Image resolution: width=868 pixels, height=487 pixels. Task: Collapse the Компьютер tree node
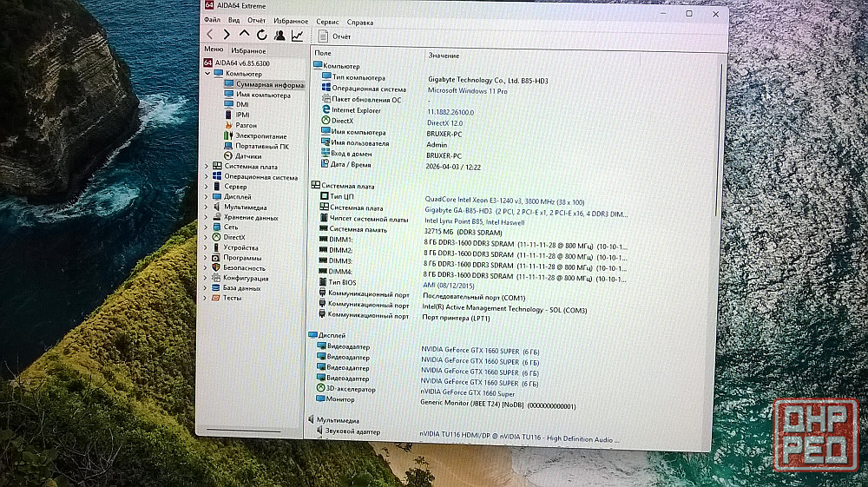click(x=207, y=74)
